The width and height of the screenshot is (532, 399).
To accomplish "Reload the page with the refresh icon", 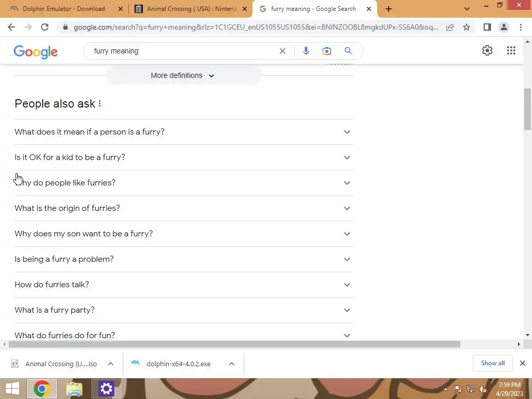I will pyautogui.click(x=45, y=27).
